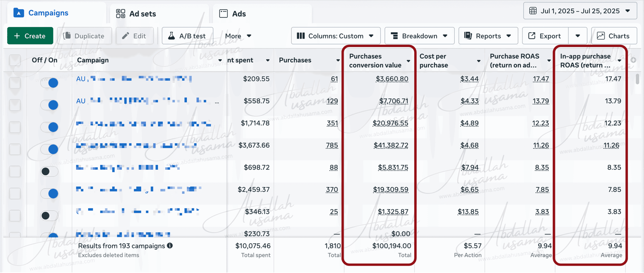Click the calendar date range picker
This screenshot has height=273, width=644.
tap(580, 11)
